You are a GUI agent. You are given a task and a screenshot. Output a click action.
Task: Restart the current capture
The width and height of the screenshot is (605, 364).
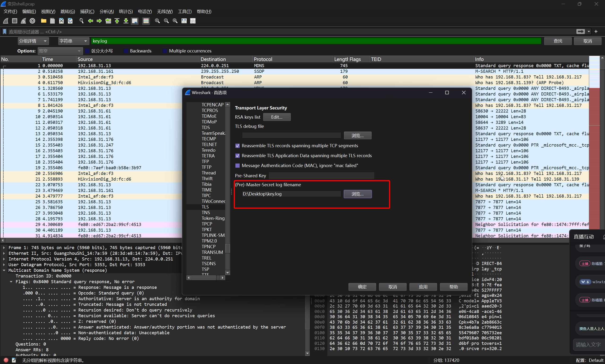pyautogui.click(x=23, y=21)
